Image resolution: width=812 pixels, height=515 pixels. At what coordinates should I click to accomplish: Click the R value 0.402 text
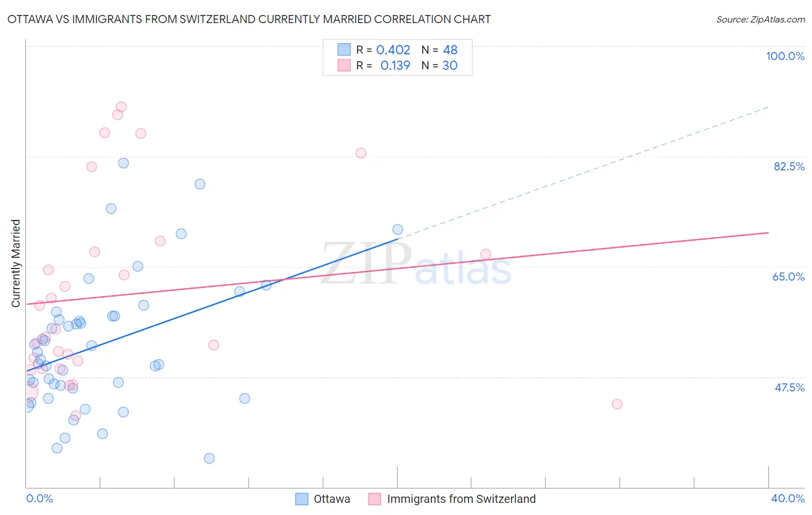tap(393, 50)
